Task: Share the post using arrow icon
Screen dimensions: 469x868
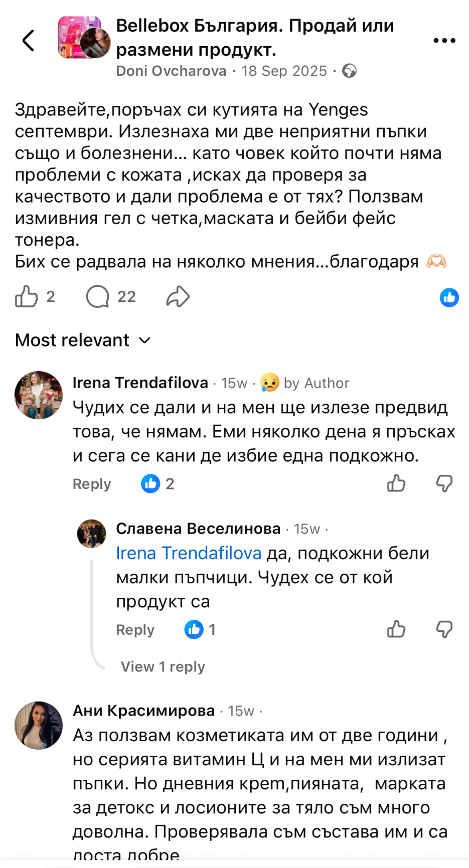Action: coord(178,297)
